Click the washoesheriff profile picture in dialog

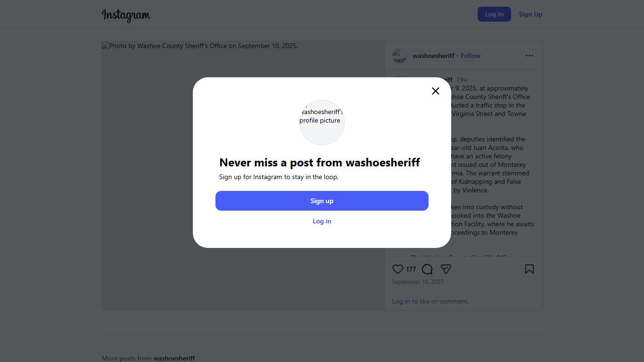(x=322, y=123)
